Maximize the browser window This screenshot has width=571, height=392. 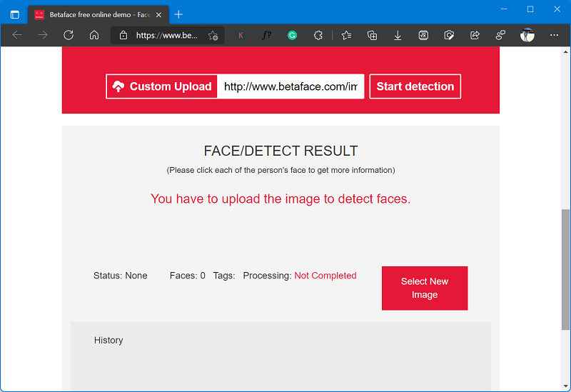[530, 9]
